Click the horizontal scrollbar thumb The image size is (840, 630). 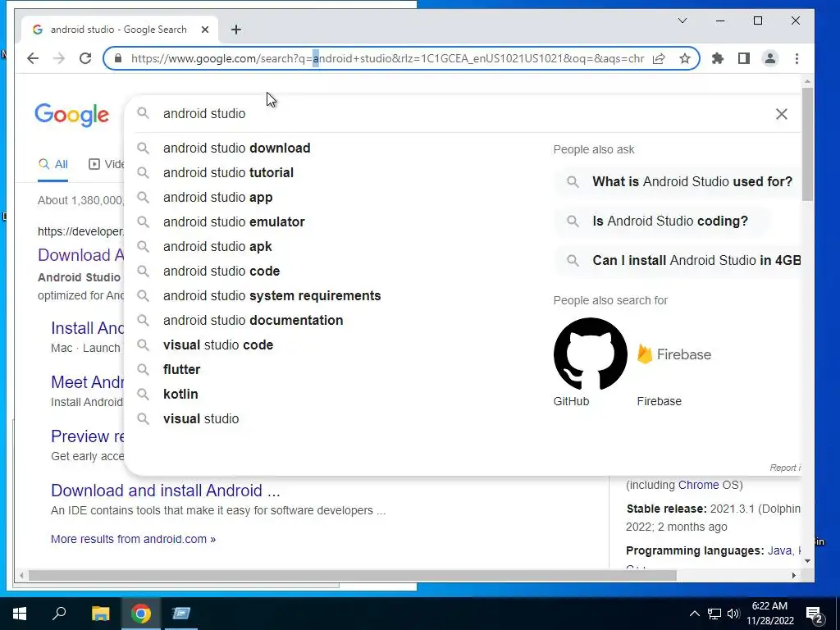pos(353,575)
